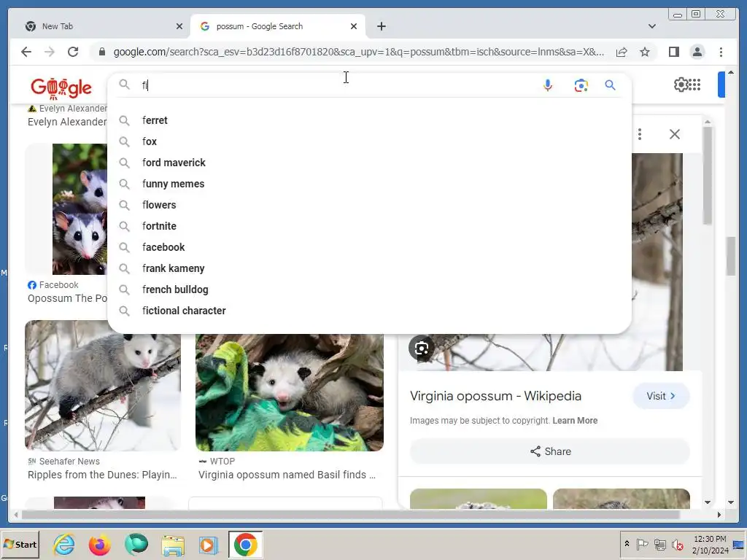Reload the page with refresh icon

73,52
